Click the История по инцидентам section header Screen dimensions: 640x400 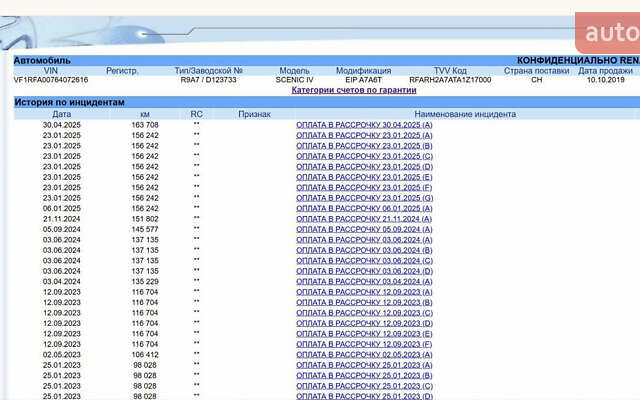coord(69,102)
